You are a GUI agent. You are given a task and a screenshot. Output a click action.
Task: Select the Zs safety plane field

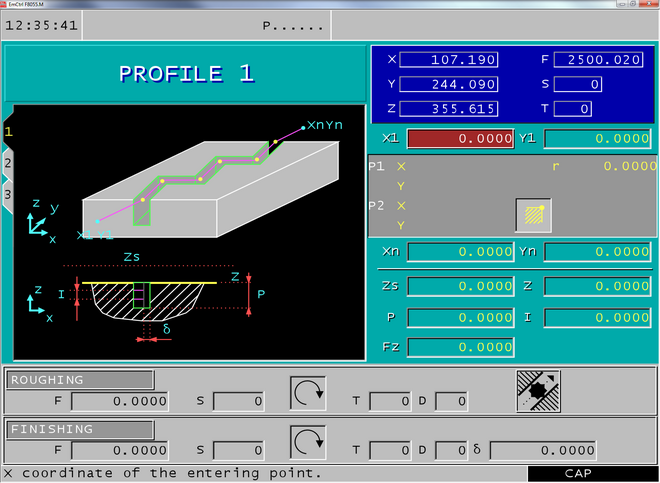[461, 286]
